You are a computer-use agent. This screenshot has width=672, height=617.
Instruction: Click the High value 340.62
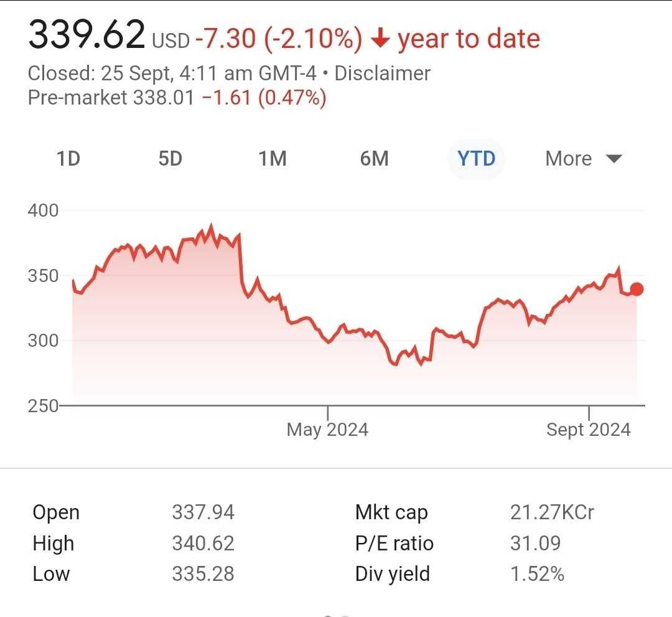[x=203, y=543]
